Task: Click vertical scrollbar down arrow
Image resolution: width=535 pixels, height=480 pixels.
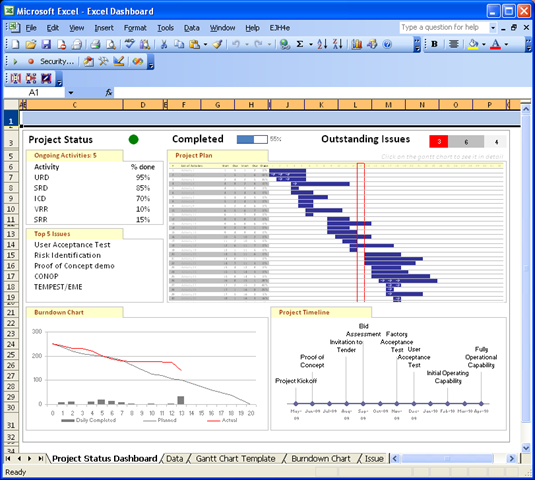Action: (526, 448)
